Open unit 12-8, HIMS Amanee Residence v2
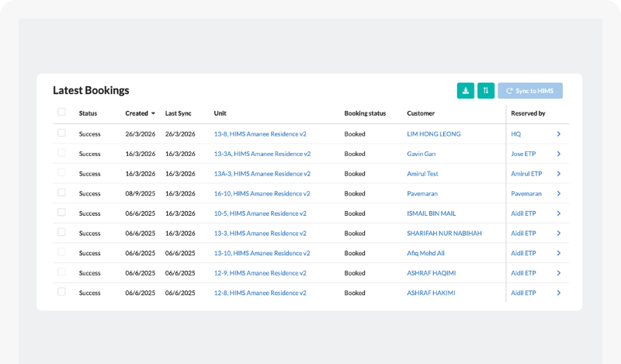The height and width of the screenshot is (364, 621). click(x=260, y=293)
